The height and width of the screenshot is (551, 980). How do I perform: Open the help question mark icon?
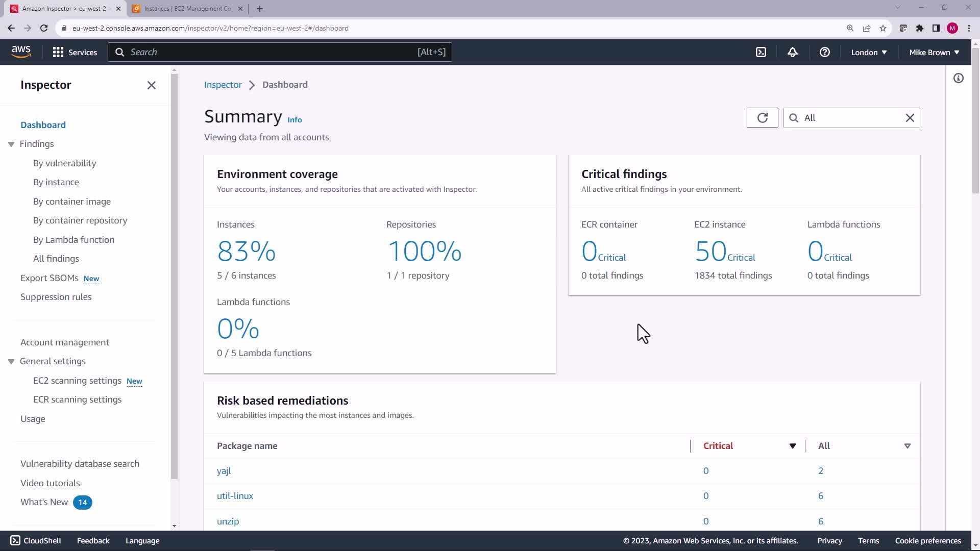point(824,52)
